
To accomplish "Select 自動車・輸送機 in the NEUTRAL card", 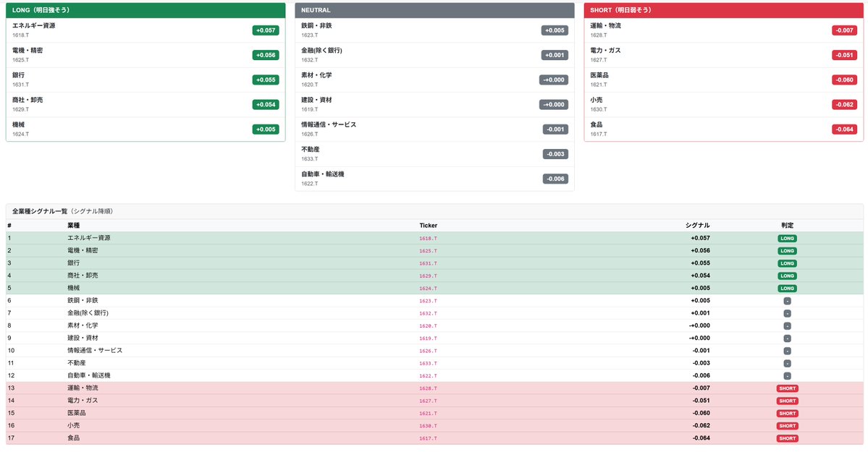I will [x=323, y=174].
